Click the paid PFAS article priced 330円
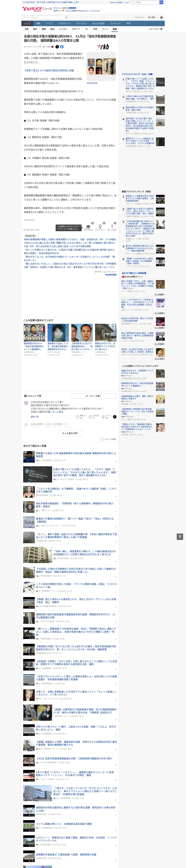This screenshot has width=186, height=868. [143, 288]
